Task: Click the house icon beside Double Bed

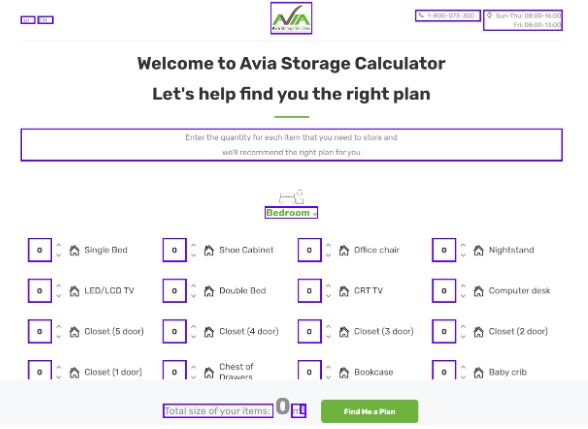Action: [209, 291]
